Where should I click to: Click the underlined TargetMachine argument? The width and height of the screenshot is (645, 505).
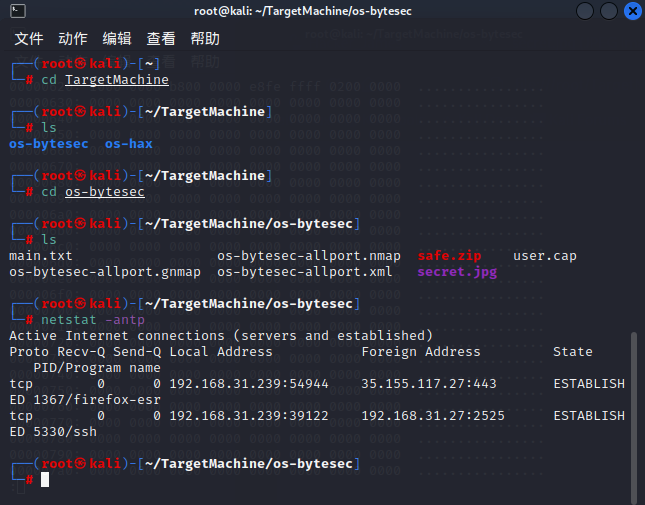(x=117, y=80)
